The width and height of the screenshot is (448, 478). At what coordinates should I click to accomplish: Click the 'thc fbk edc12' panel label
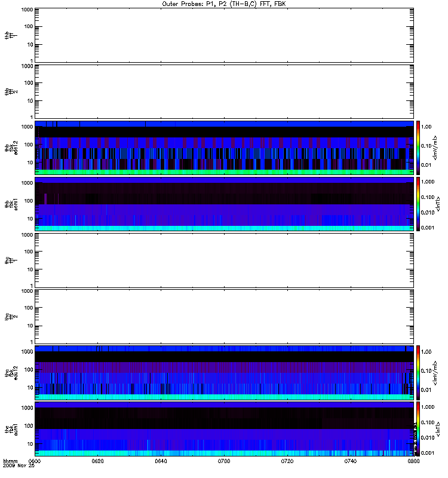pos(11,373)
